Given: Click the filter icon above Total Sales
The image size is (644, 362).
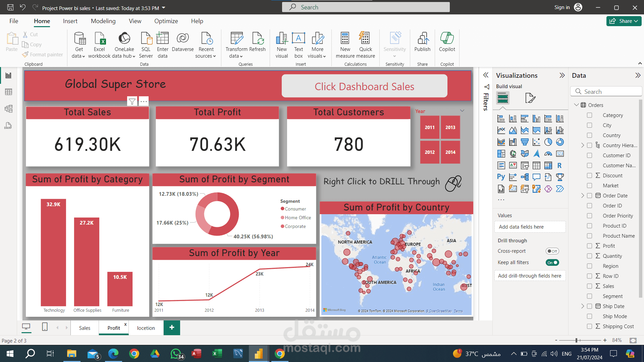Looking at the screenshot, I should click(132, 101).
